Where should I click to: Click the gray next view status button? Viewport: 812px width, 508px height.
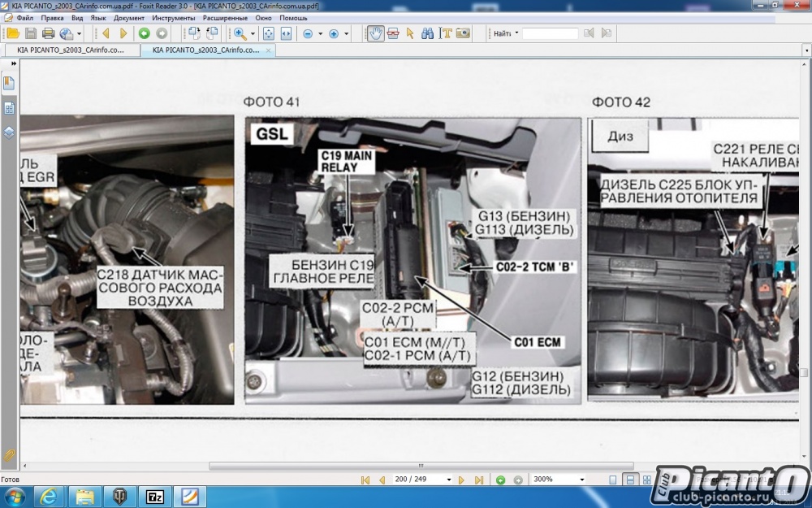[518, 480]
